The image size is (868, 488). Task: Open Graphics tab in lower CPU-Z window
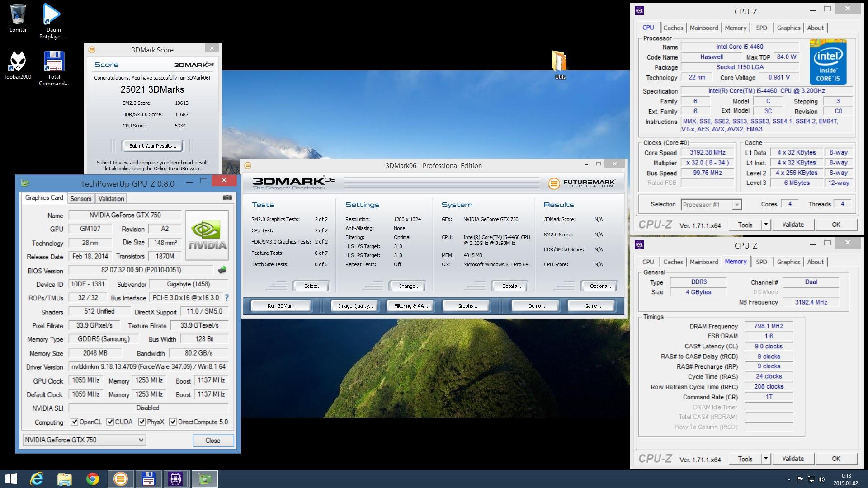coord(788,262)
